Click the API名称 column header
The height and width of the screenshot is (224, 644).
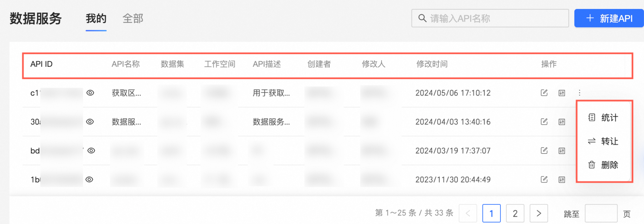click(x=126, y=64)
